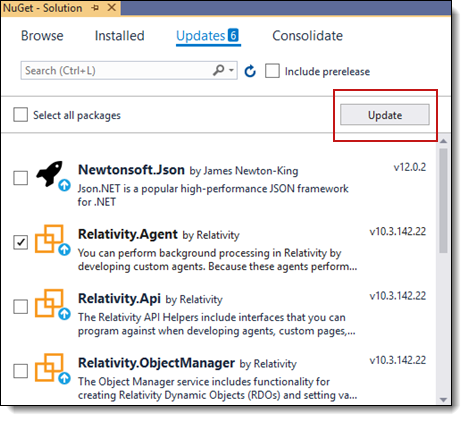Click version v10.3.142.22 of Relativity.ObjectManager
Viewport: 467px width, 421px height.
click(x=398, y=360)
